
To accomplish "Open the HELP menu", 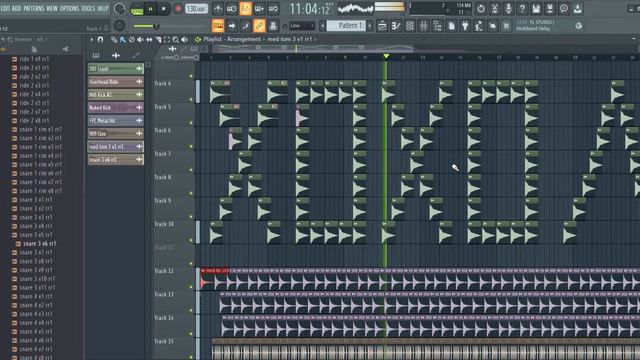I will [x=103, y=8].
